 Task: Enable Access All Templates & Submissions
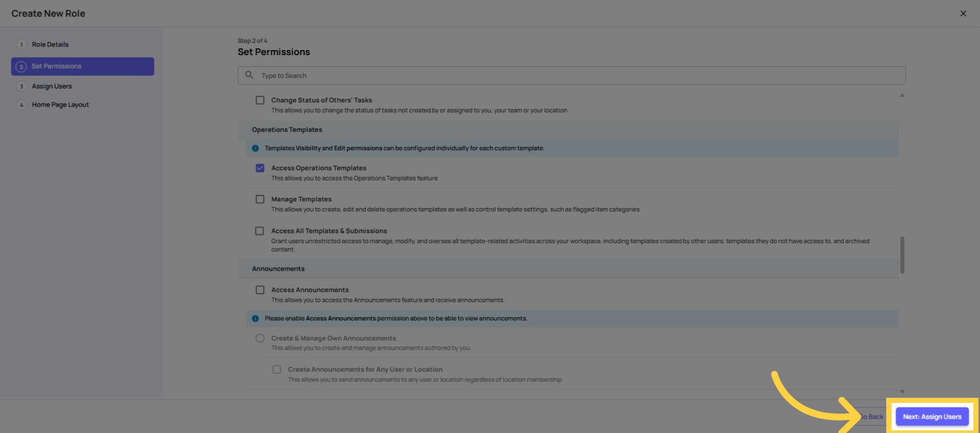coord(260,231)
